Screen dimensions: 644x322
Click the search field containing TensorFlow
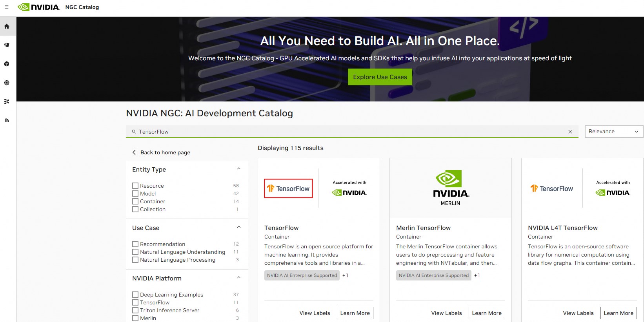click(x=352, y=132)
